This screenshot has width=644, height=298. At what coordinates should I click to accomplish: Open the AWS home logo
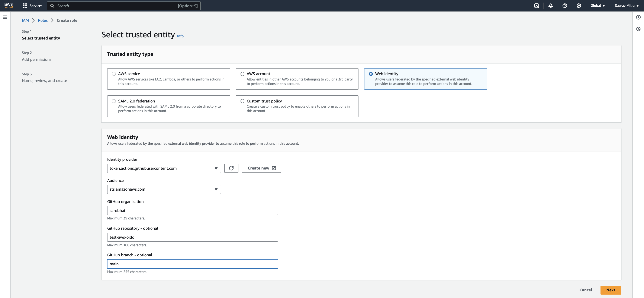coord(9,6)
